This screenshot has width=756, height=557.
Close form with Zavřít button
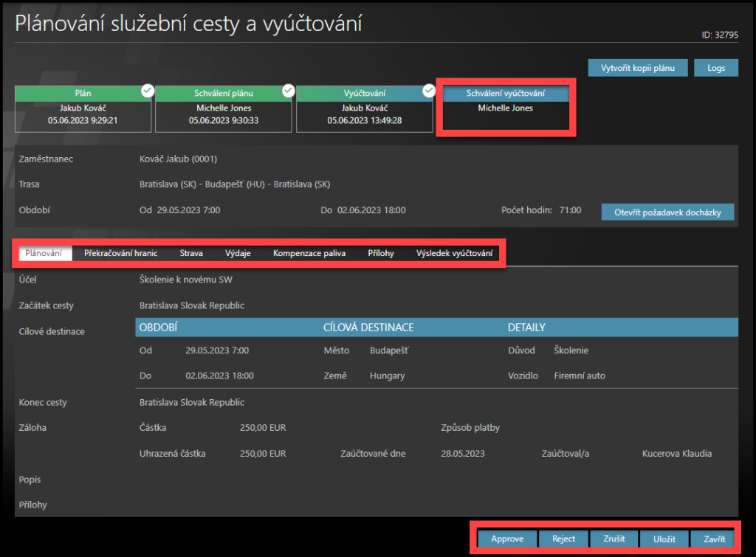pyautogui.click(x=713, y=539)
